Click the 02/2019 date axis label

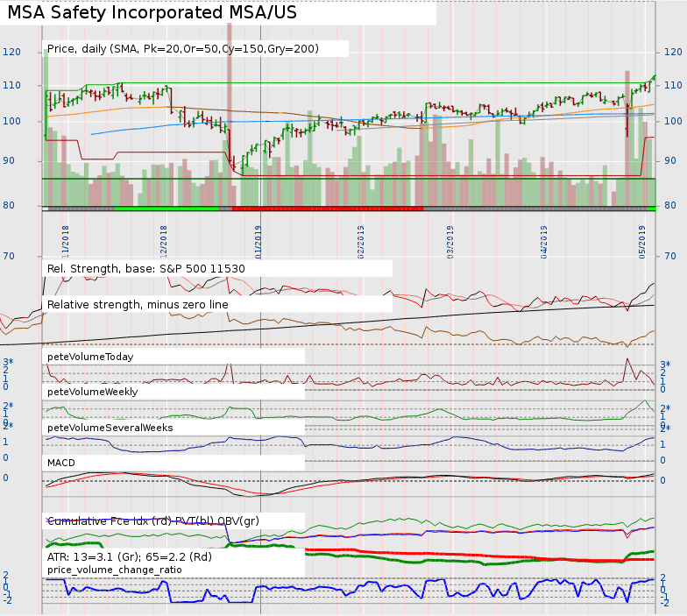coord(361,242)
